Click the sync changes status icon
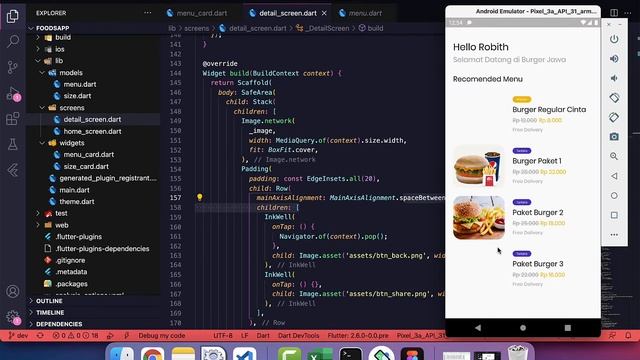 click(40, 336)
